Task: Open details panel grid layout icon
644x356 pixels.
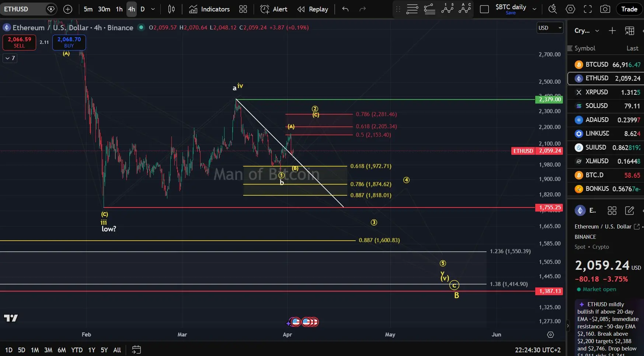Action: (612, 210)
